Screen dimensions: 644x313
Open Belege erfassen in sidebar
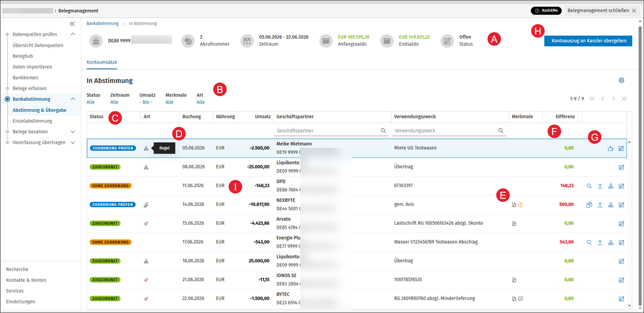click(30, 88)
